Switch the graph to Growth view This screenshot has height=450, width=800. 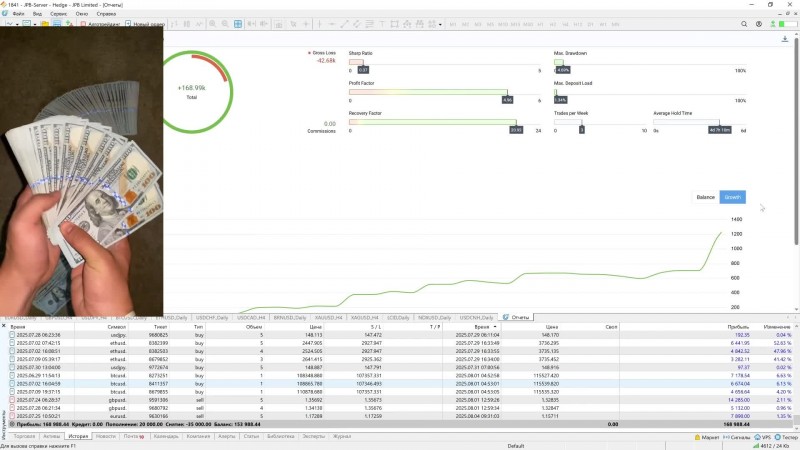coord(733,197)
